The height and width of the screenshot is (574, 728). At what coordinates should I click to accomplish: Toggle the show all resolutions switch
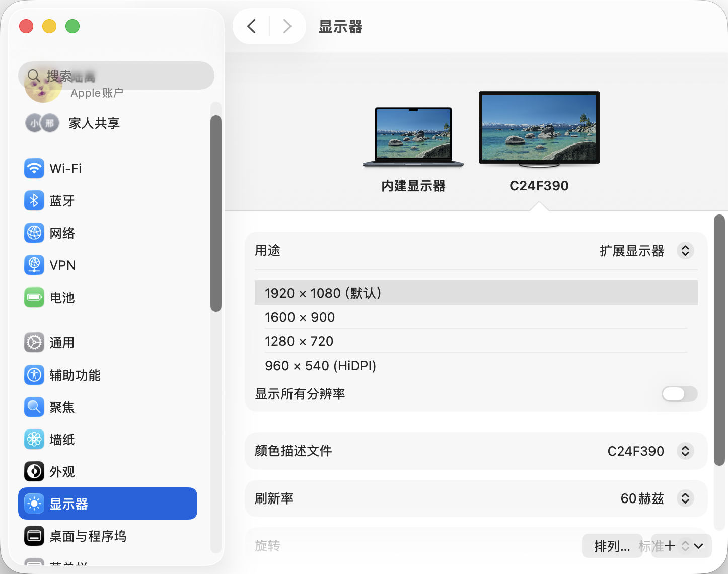coord(679,394)
